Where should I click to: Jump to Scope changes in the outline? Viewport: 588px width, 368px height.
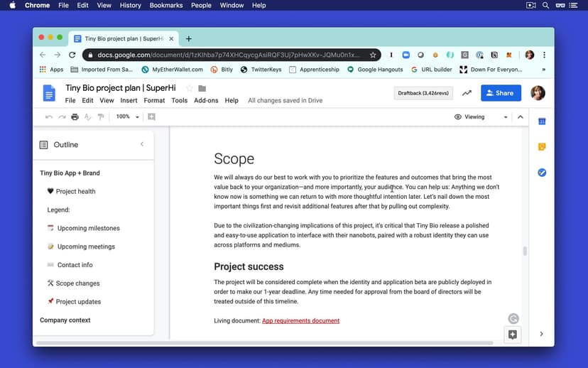(78, 283)
